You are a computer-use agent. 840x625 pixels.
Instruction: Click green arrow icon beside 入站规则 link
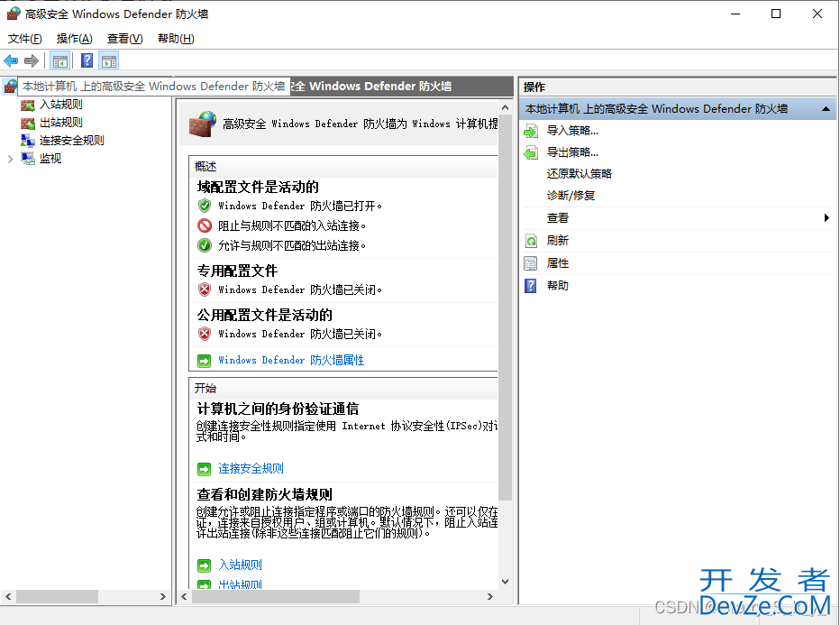[x=204, y=565]
